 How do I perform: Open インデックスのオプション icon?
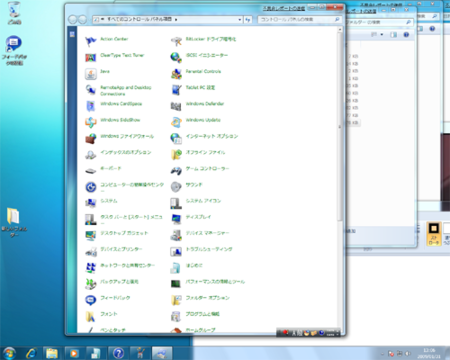click(90, 154)
